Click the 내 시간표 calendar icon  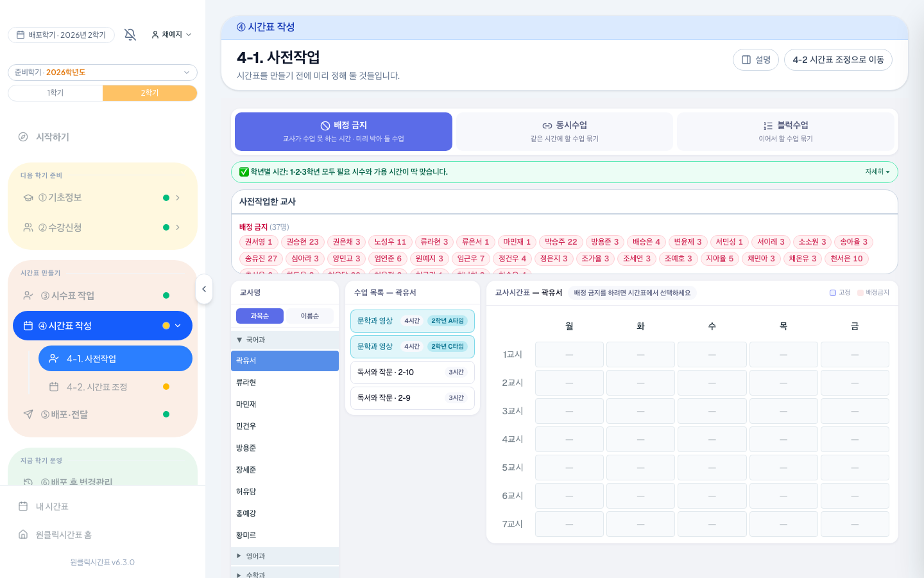tap(23, 506)
